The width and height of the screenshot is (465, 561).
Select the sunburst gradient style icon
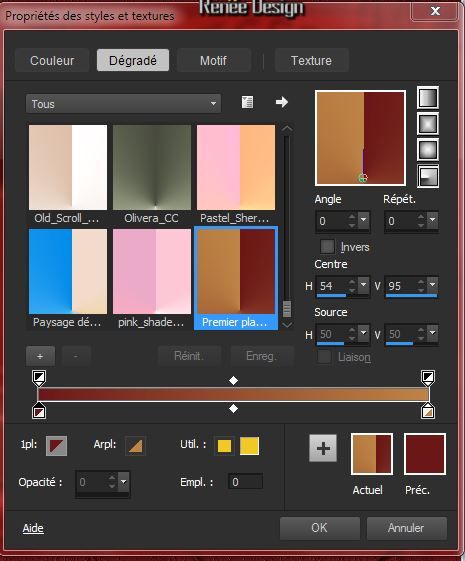point(428,150)
